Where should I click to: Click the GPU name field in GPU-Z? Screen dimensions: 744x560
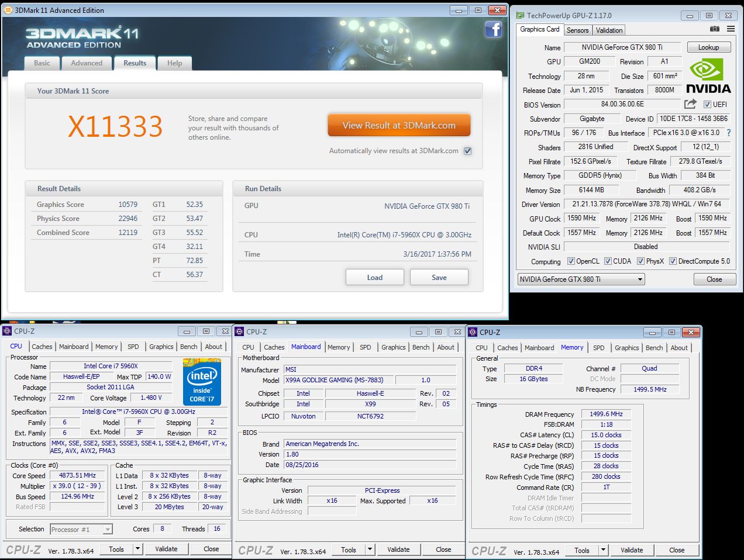622,47
